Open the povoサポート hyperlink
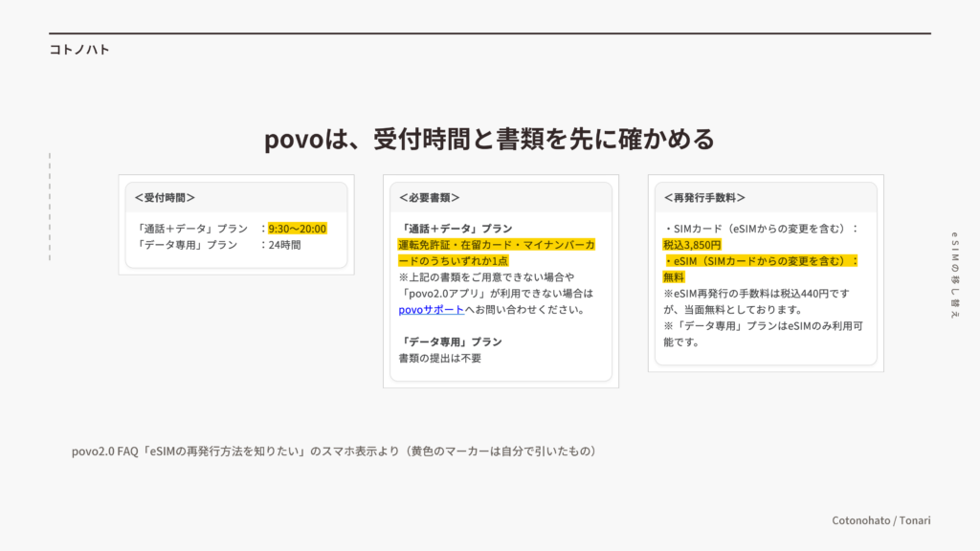This screenshot has height=551, width=980. [432, 310]
